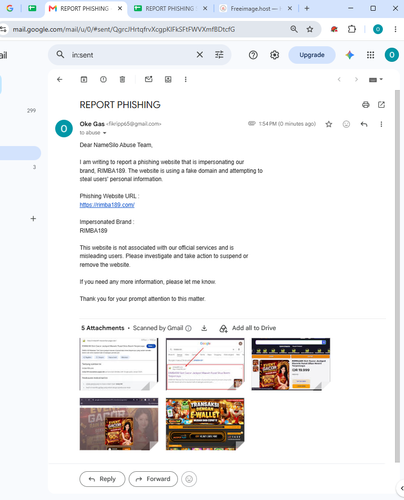Click the Gmail search input field

132,55
